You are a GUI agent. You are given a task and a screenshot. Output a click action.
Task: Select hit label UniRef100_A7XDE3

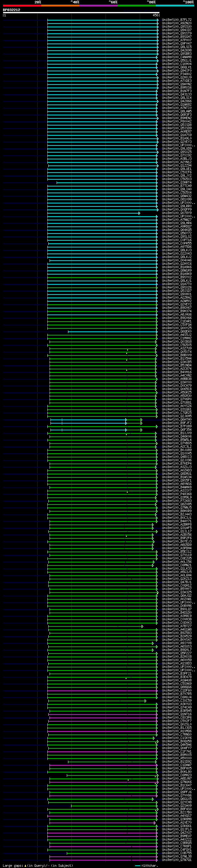177,81
